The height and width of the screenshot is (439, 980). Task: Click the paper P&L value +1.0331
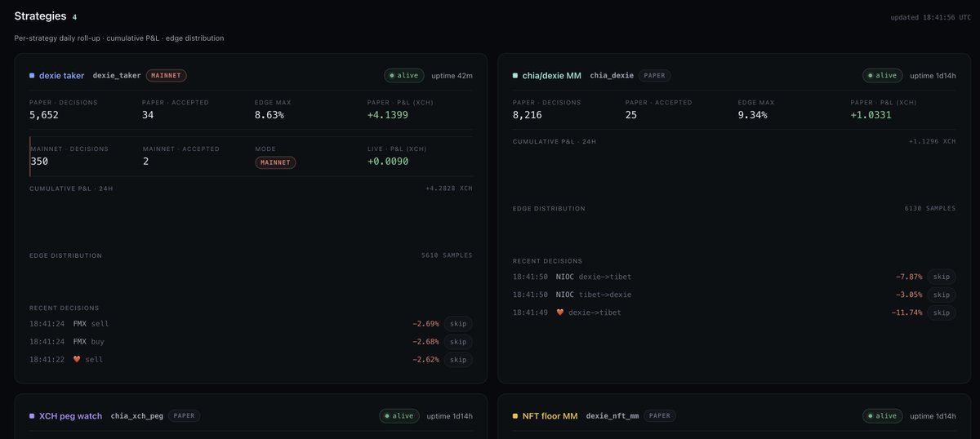tap(871, 115)
